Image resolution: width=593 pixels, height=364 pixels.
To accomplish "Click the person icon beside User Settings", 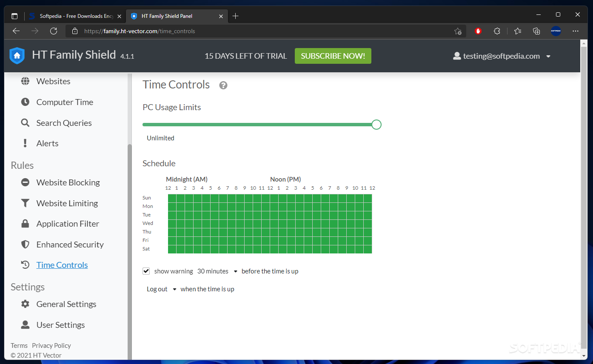I will 26,325.
